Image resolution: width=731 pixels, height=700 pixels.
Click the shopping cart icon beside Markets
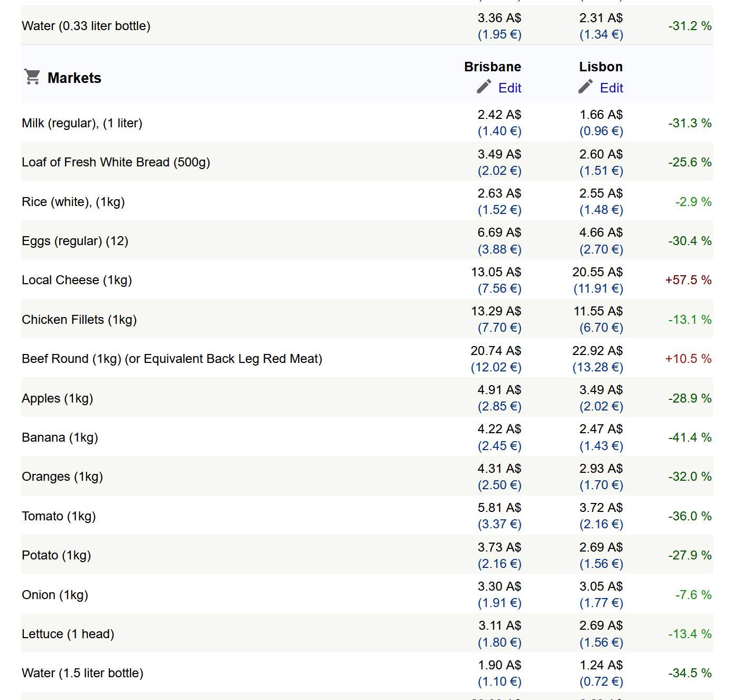point(32,77)
